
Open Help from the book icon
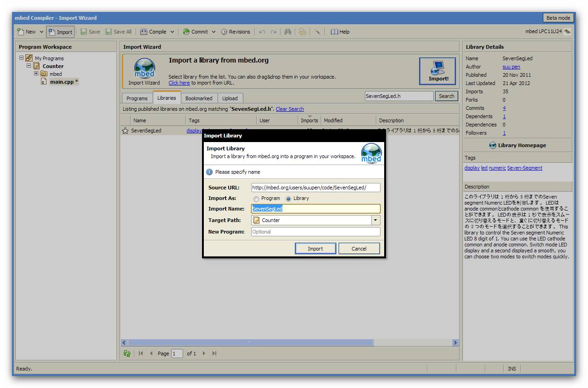pyautogui.click(x=334, y=32)
